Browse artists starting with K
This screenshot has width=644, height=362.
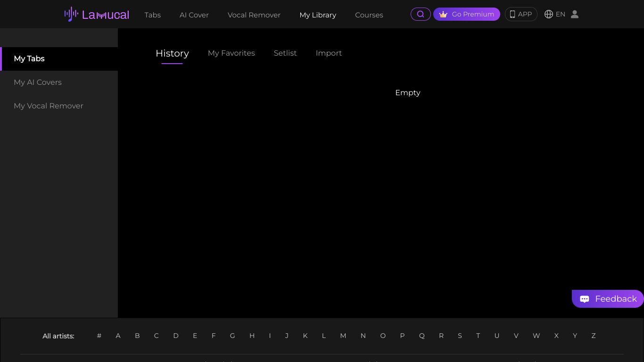tap(305, 336)
